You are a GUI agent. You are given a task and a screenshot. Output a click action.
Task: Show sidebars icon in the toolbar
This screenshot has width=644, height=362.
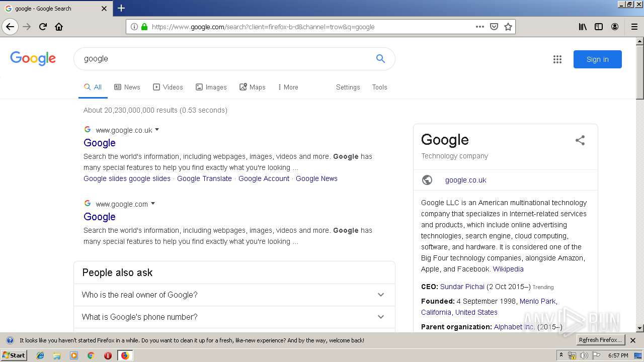599,27
